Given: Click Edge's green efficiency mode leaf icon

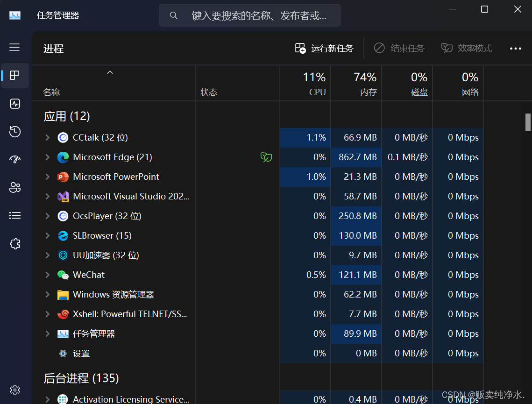Looking at the screenshot, I should [x=266, y=157].
